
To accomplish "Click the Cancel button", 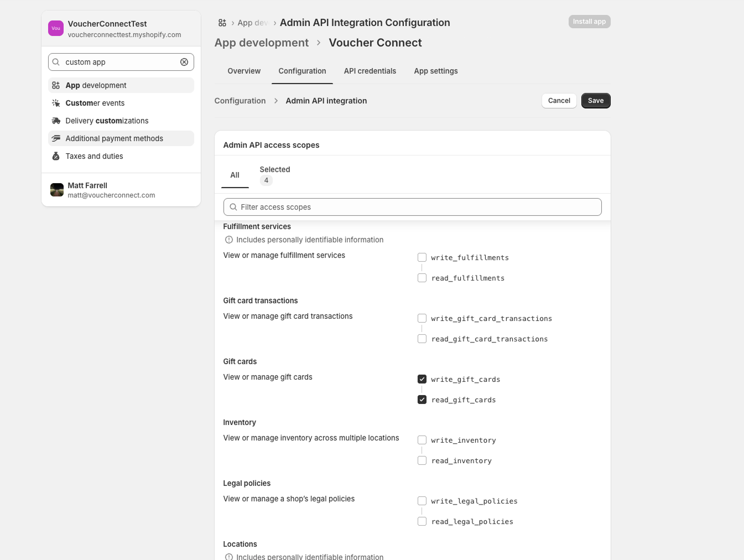I will [559, 101].
